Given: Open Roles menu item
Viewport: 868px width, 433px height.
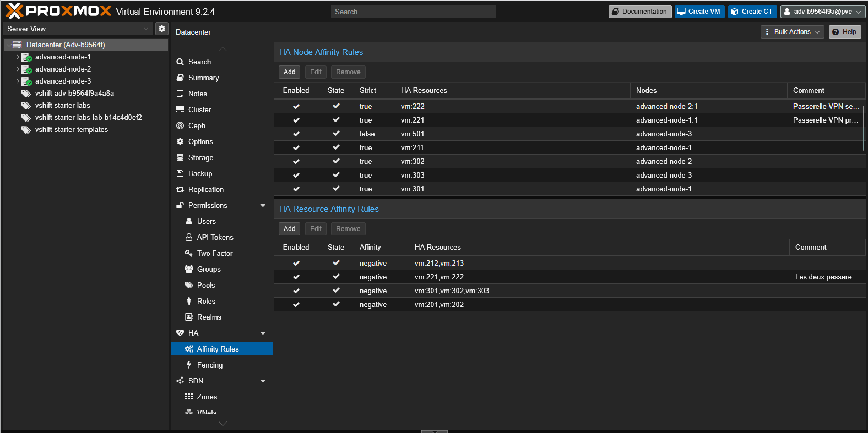Looking at the screenshot, I should click(x=222, y=302).
